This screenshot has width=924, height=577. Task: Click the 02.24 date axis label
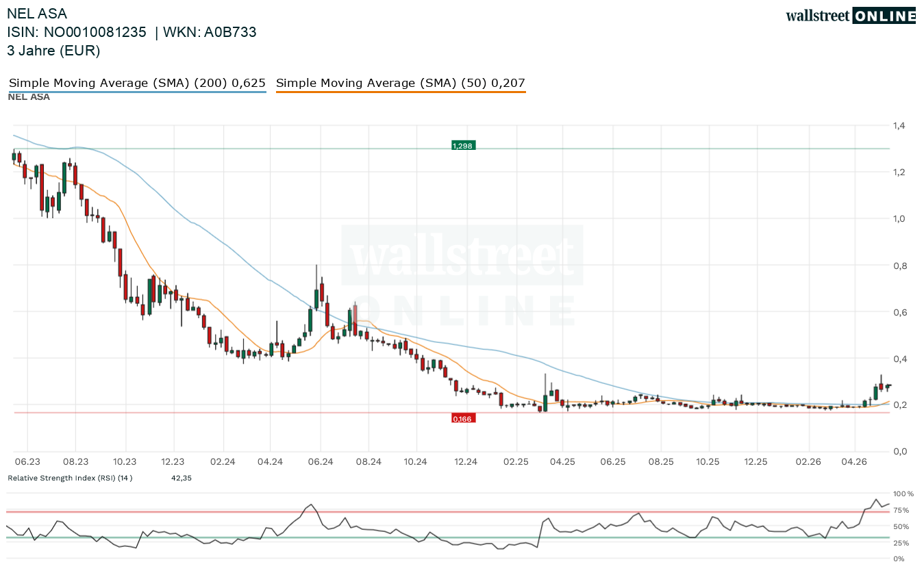coord(223,461)
